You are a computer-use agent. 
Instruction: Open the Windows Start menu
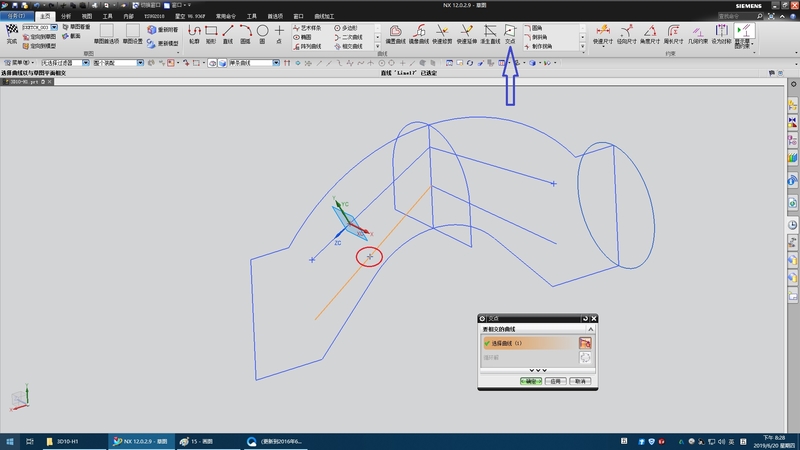click(10, 441)
